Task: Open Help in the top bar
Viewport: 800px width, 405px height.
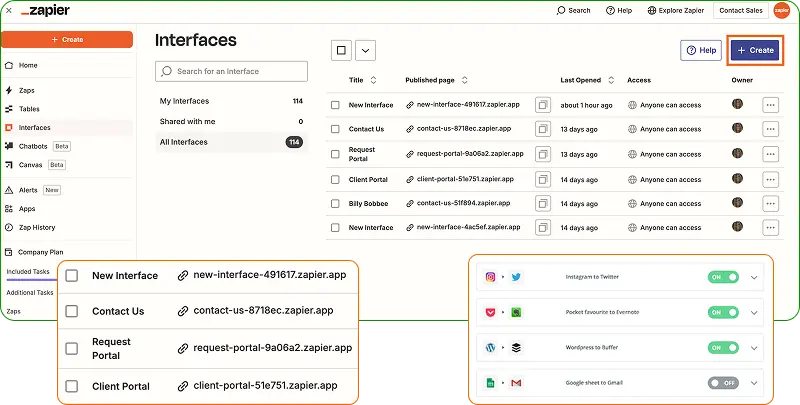Action: [x=619, y=10]
